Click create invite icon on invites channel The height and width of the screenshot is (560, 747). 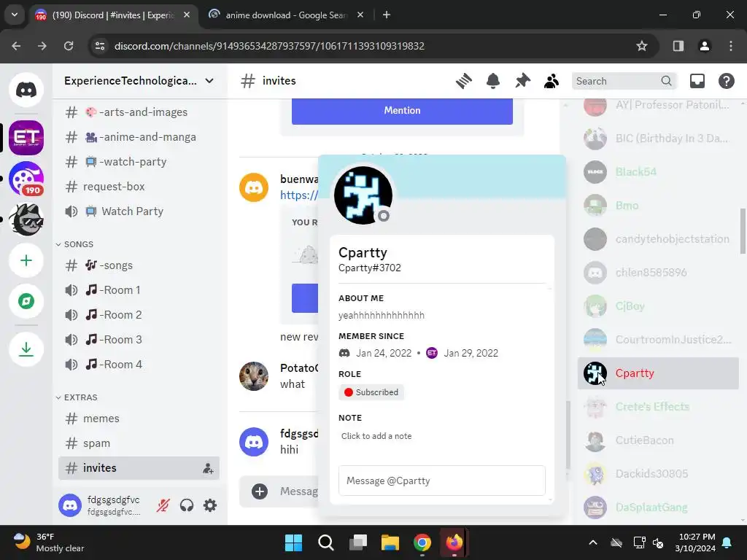click(208, 469)
